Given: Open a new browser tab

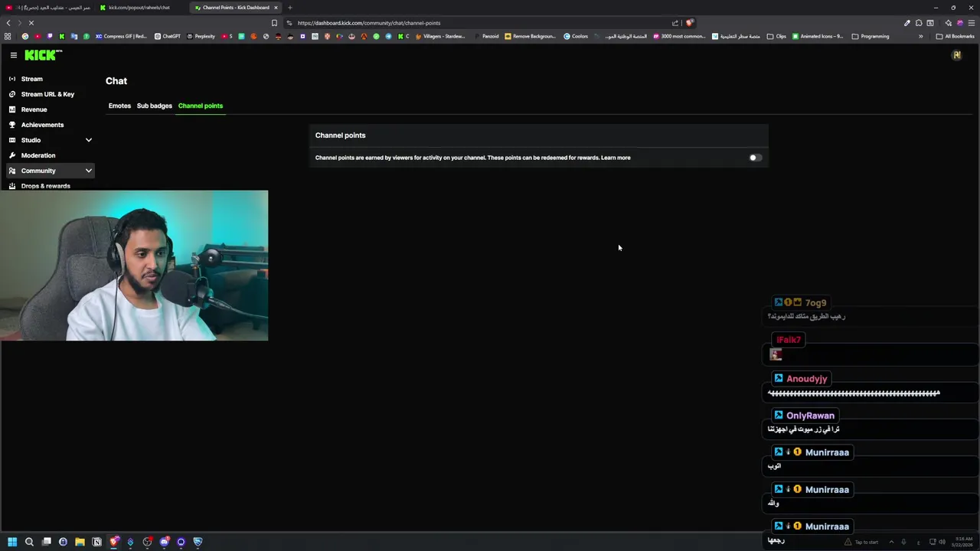Looking at the screenshot, I should point(289,8).
